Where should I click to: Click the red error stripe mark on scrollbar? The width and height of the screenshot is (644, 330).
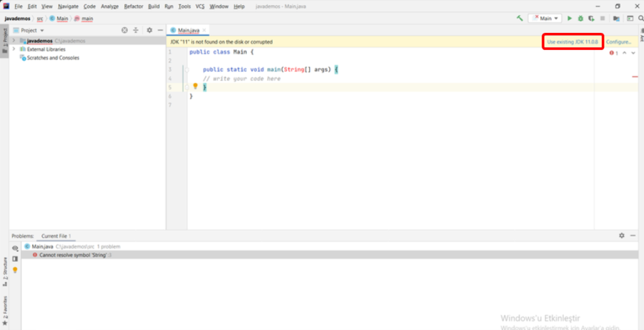coord(635,77)
